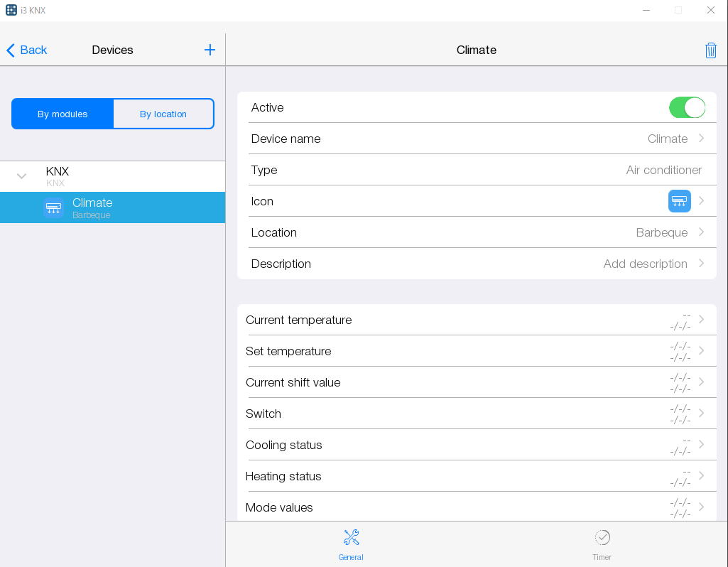Click the plus icon to add device
The image size is (728, 567).
pyautogui.click(x=210, y=50)
